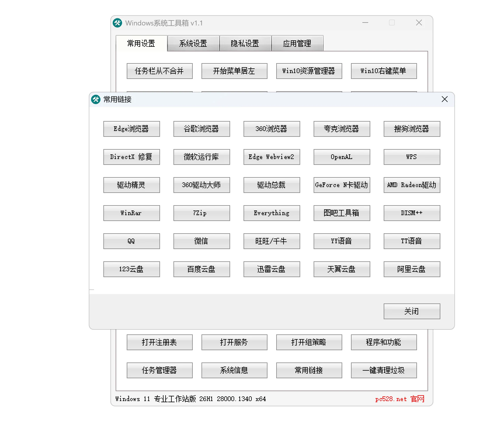Run 一键清理垃圾 cleanup
The width and height of the screenshot is (504, 430).
[383, 370]
